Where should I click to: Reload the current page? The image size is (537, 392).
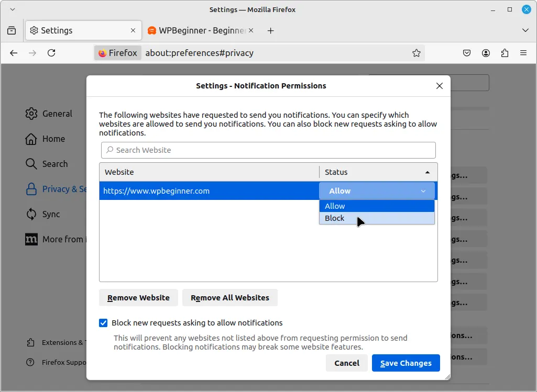point(51,53)
